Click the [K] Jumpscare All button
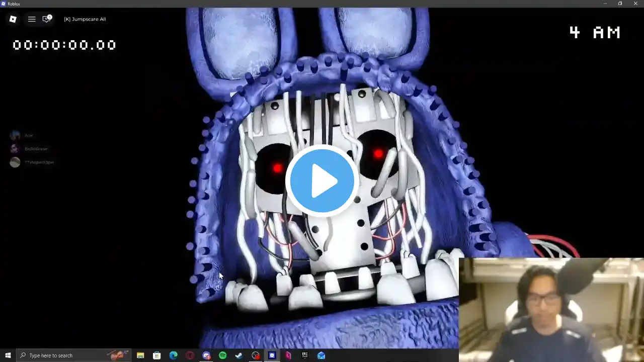 coord(85,19)
